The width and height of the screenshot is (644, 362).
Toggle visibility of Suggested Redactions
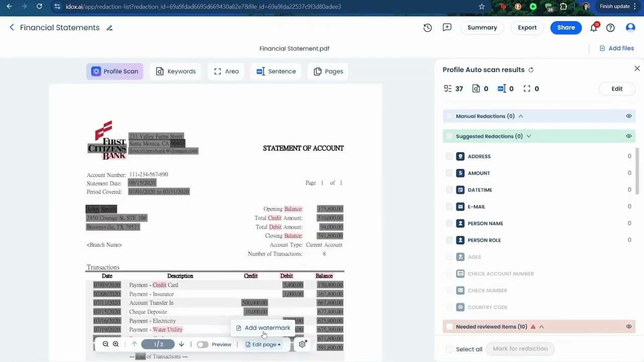[x=628, y=136]
